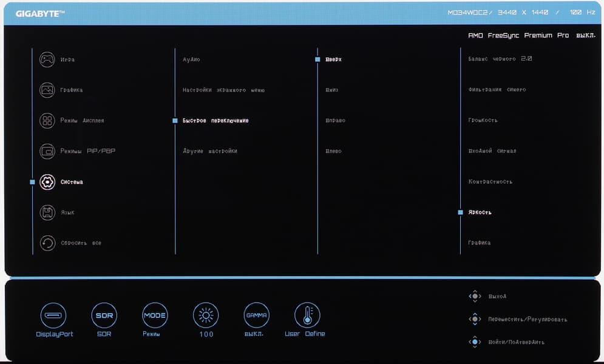Click the AMD FreeSync Premium Pro status
This screenshot has width=604, height=364.
click(532, 35)
